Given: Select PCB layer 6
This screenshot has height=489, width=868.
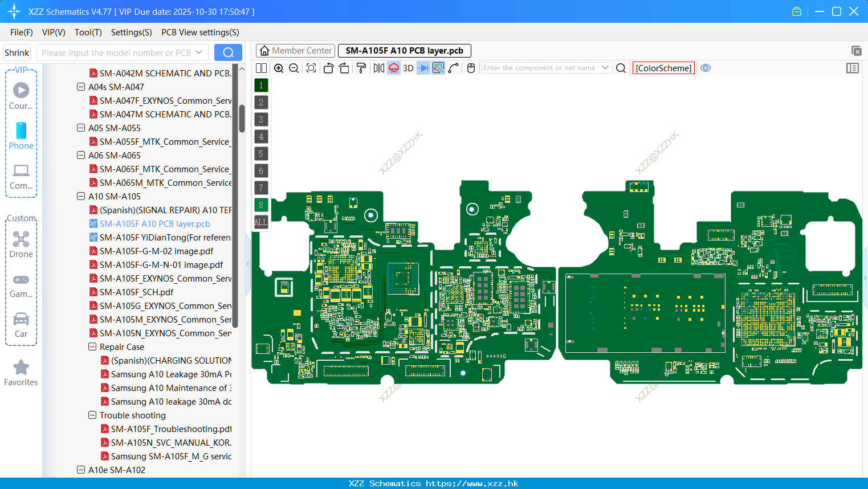Looking at the screenshot, I should tap(261, 171).
